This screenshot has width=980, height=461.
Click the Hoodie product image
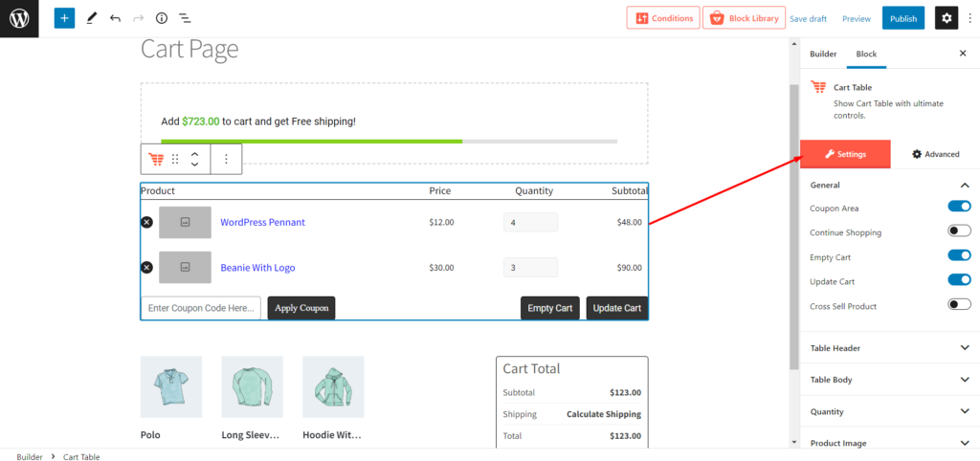coord(333,386)
